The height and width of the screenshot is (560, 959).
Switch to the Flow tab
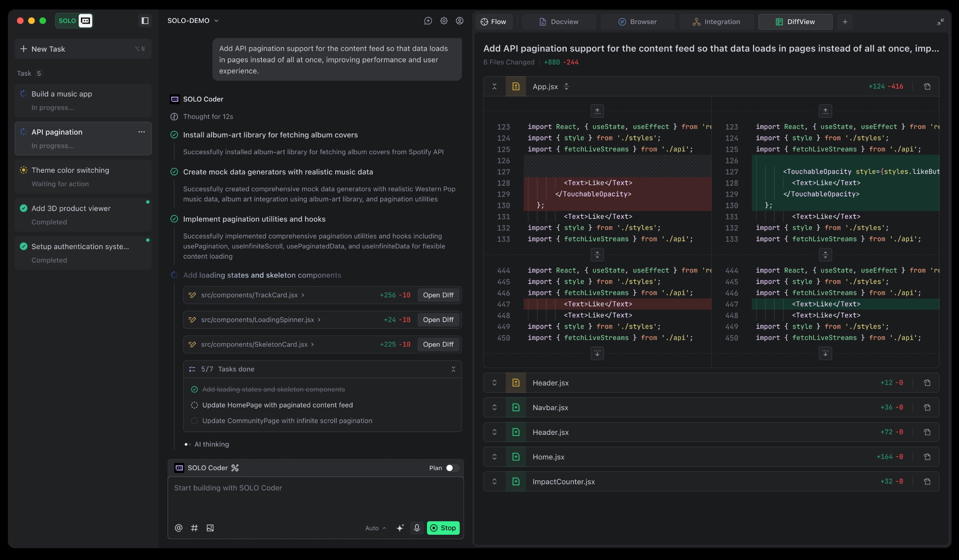coord(494,22)
